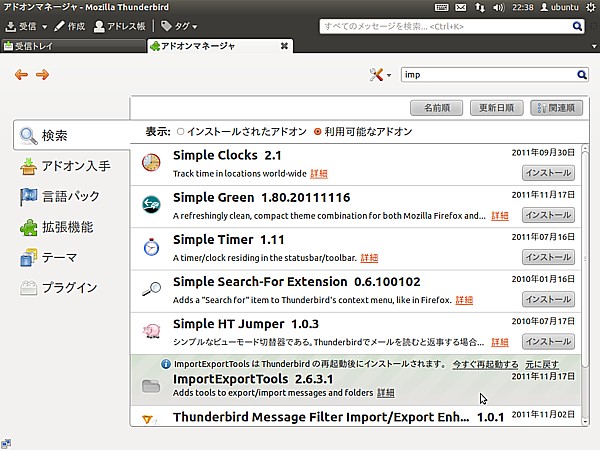Click the Simple Clocks 2.1 title
This screenshot has width=600, height=450.
(x=227, y=155)
